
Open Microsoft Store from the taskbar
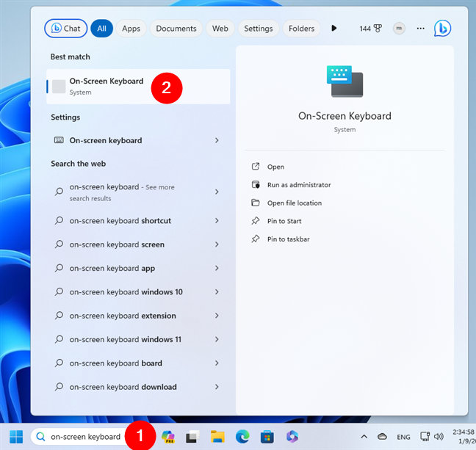267,437
